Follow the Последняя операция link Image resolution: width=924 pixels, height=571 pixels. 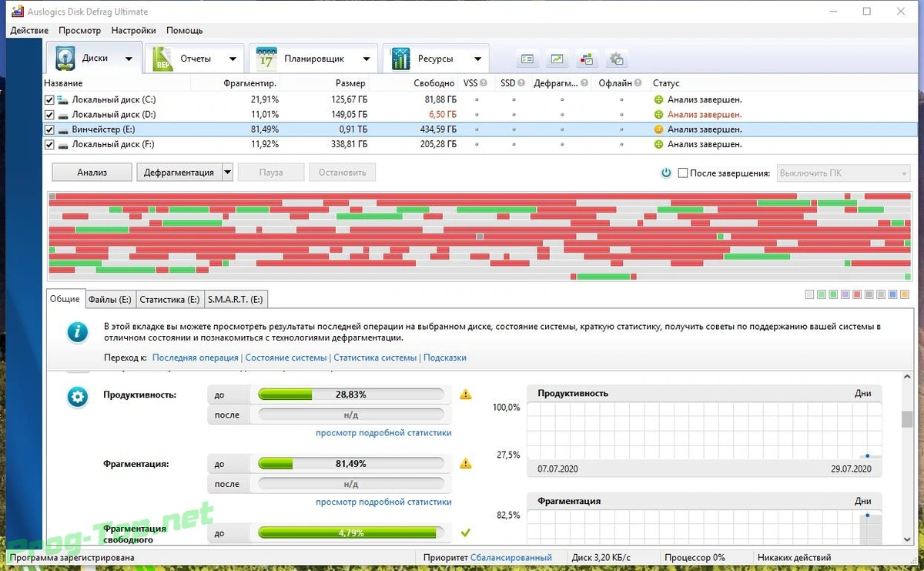tap(196, 358)
